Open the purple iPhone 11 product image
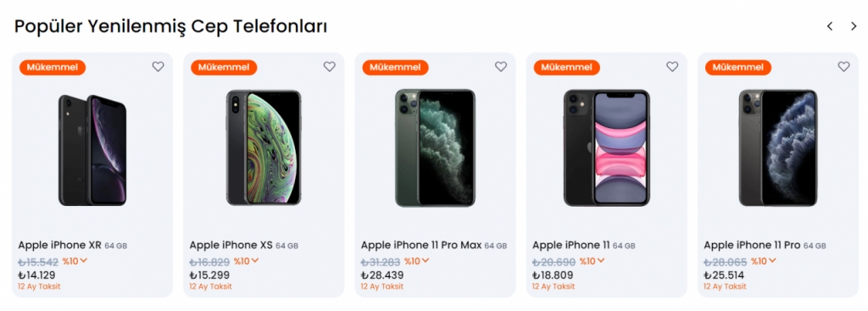 (x=607, y=147)
